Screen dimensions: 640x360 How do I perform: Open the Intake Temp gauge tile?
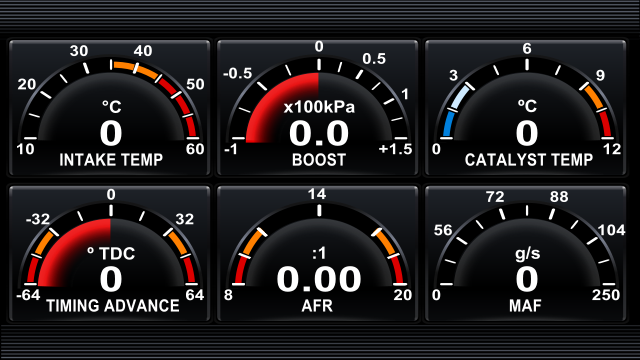click(110, 108)
